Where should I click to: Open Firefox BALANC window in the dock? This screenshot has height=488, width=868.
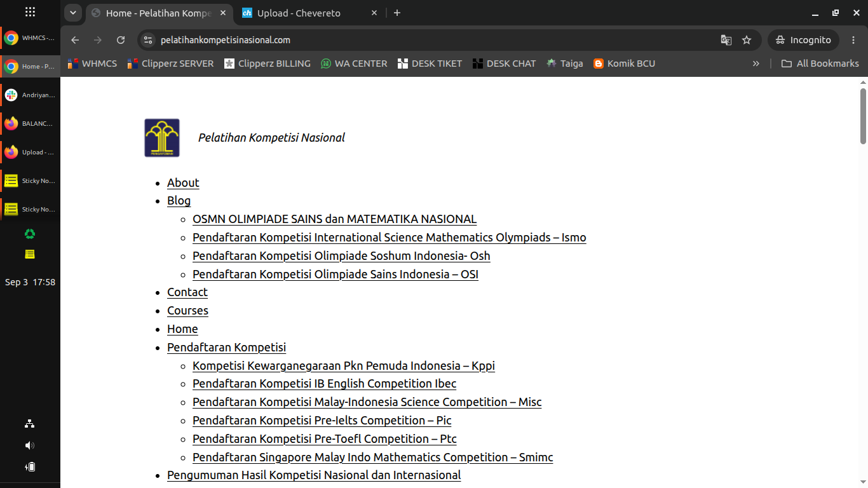coord(30,123)
